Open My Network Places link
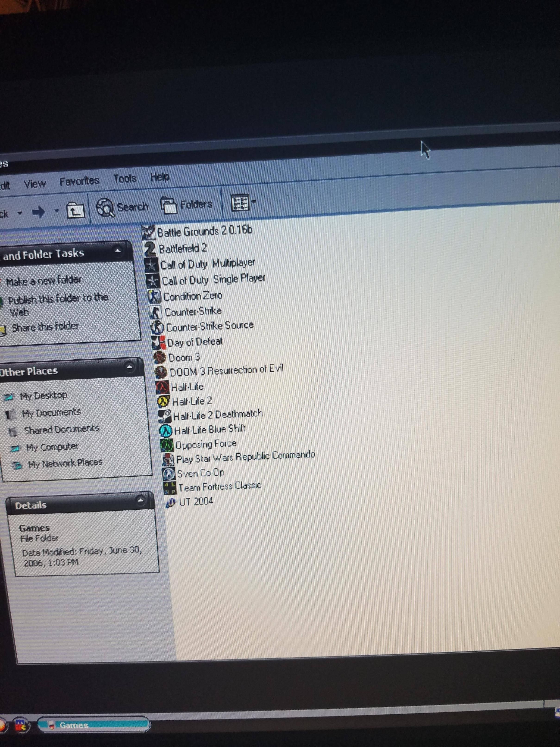This screenshot has height=747, width=560. pos(65,463)
